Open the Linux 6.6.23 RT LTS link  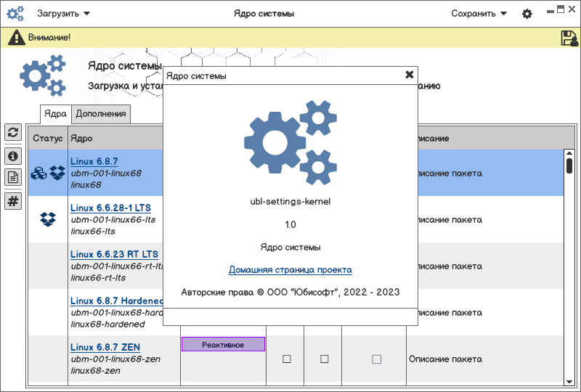point(114,254)
